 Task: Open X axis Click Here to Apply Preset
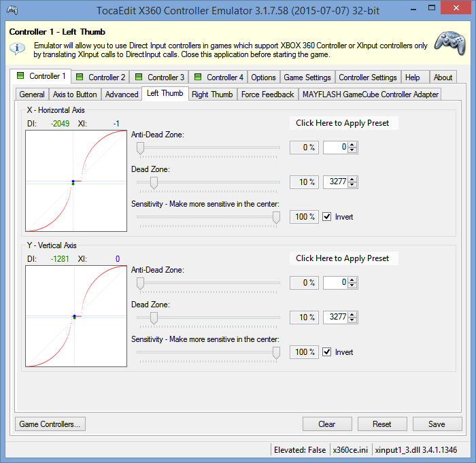click(343, 123)
